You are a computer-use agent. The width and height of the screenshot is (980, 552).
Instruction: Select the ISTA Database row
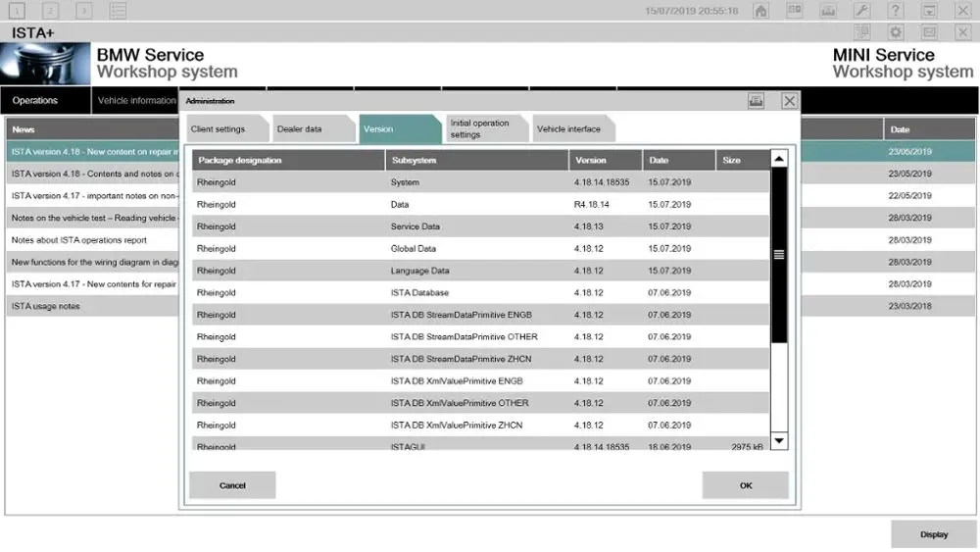click(480, 292)
